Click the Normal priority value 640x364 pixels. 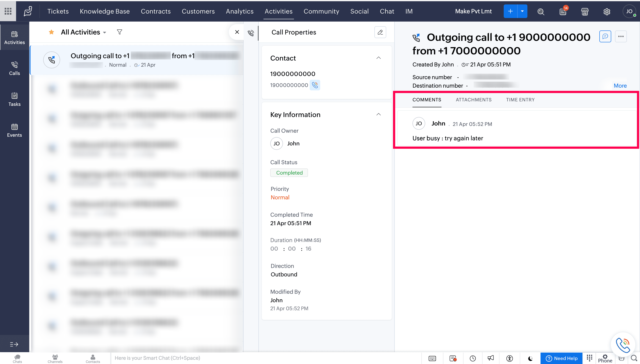coord(280,197)
